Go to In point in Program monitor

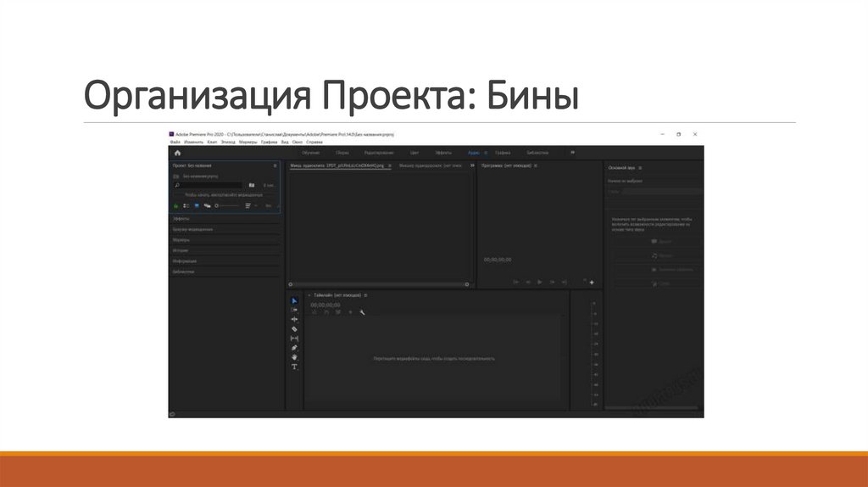pos(516,283)
